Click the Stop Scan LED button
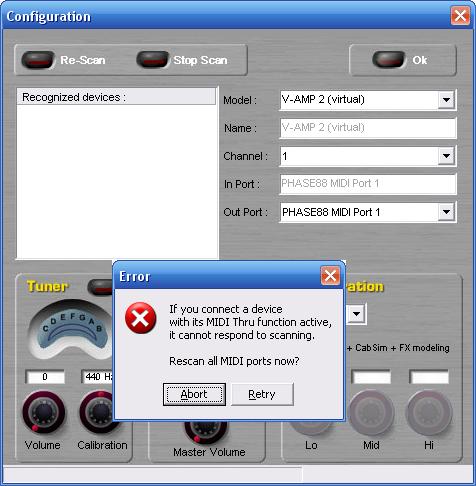This screenshot has width=476, height=486. (152, 60)
